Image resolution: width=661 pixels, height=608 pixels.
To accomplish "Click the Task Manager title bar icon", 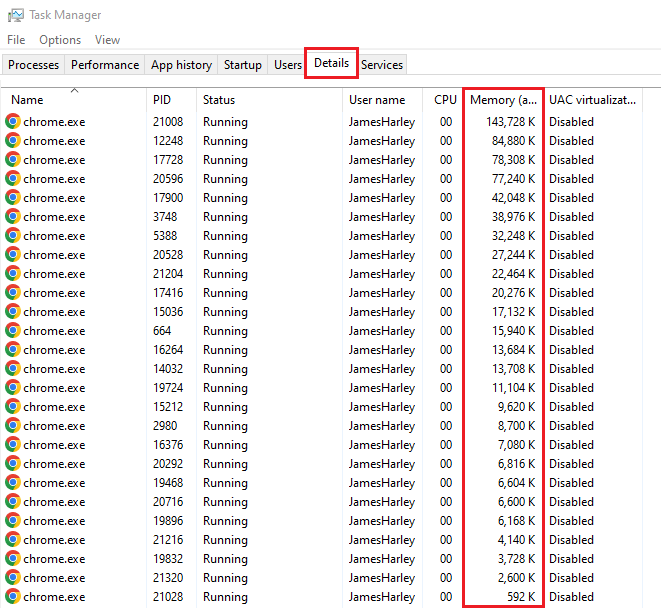I will 15,15.
